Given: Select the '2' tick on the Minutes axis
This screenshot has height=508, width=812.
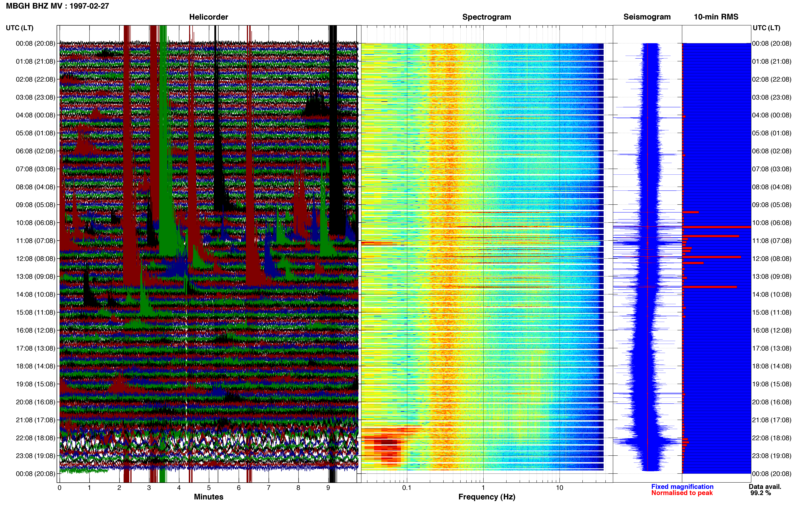Looking at the screenshot, I should [x=119, y=488].
